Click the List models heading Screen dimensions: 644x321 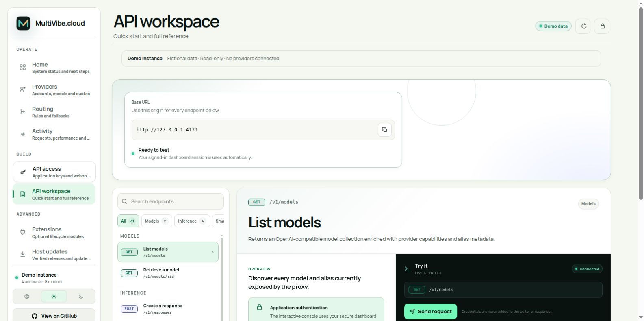(284, 223)
